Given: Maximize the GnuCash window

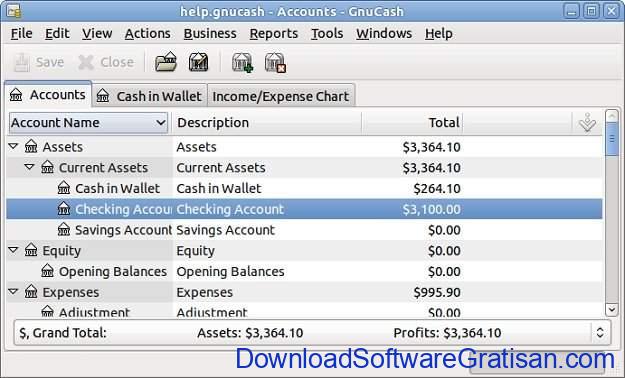Looking at the screenshot, I should coord(592,11).
